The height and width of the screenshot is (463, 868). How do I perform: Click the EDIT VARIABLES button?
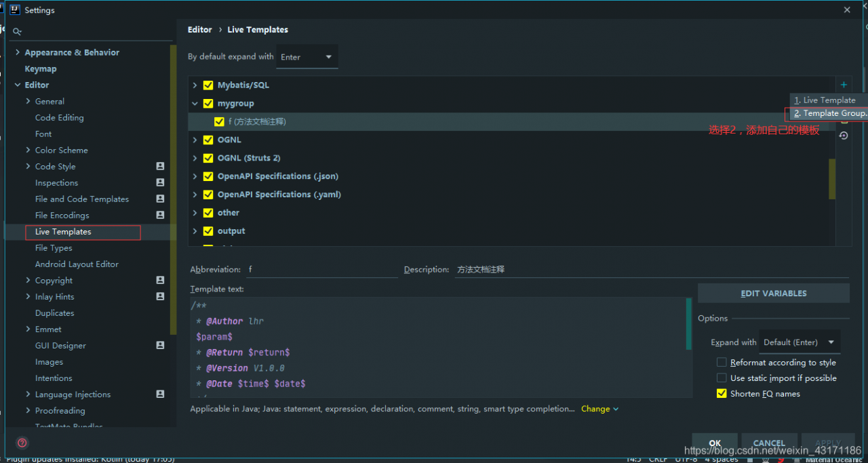click(x=774, y=294)
